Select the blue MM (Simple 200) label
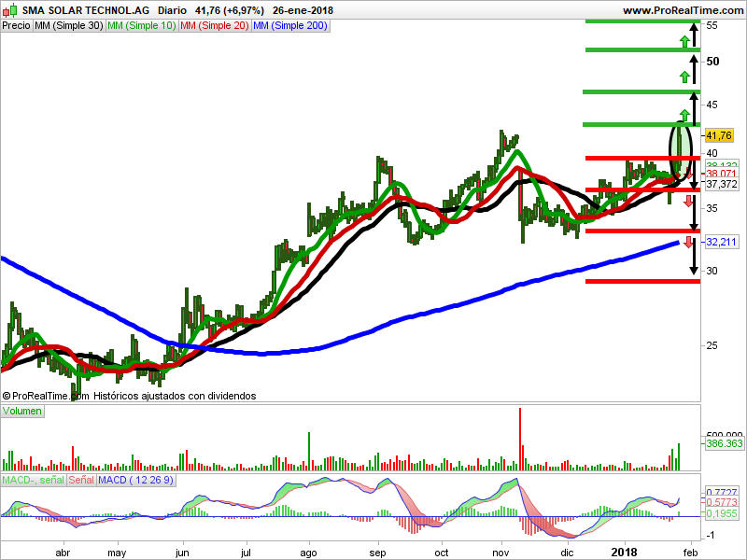Viewport: 747px width, 560px height. tap(290, 26)
